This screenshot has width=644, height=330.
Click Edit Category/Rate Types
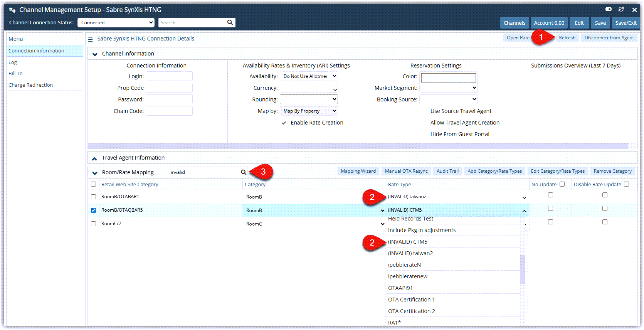(x=558, y=171)
